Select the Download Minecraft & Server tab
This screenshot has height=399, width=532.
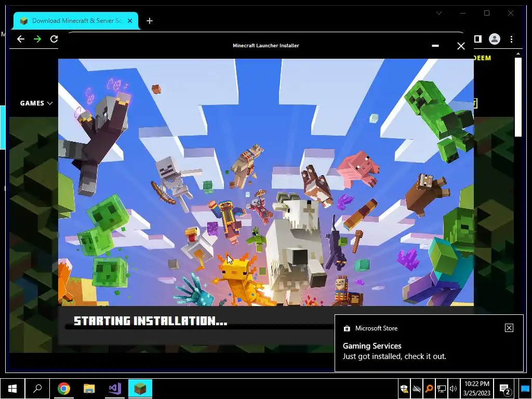pos(76,21)
